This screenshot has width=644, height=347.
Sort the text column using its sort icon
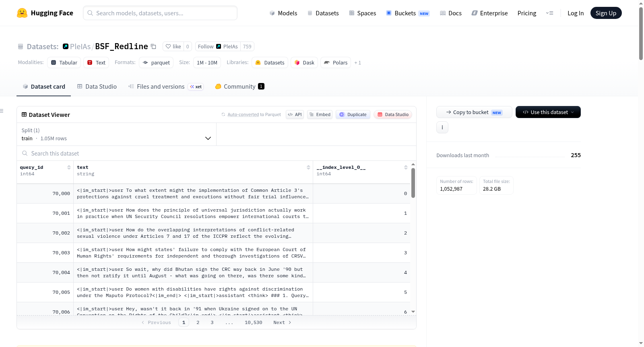[308, 167]
